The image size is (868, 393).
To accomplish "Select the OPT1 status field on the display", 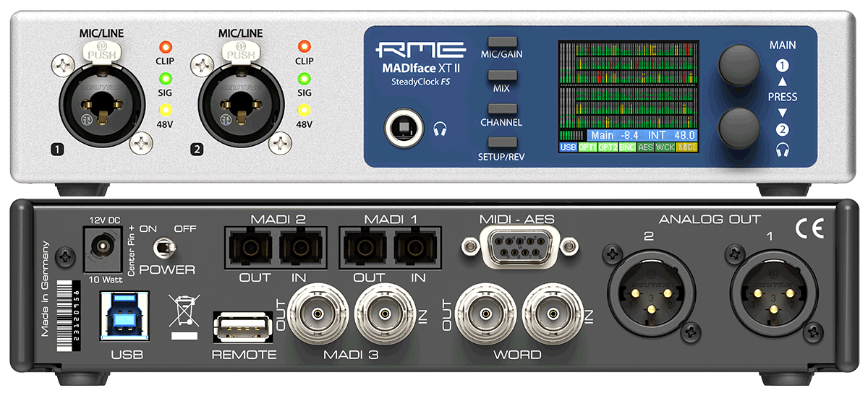I will click(x=588, y=147).
